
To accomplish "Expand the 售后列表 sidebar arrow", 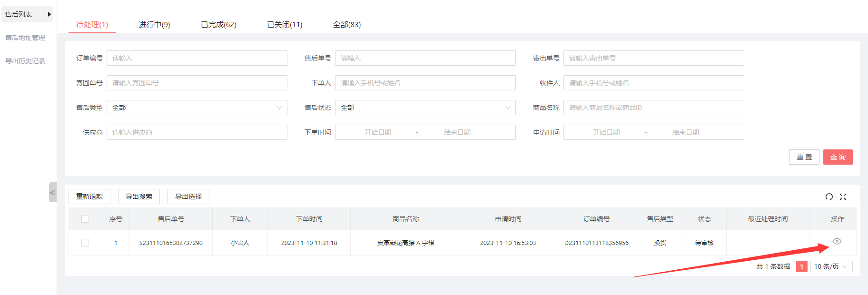I will [49, 14].
